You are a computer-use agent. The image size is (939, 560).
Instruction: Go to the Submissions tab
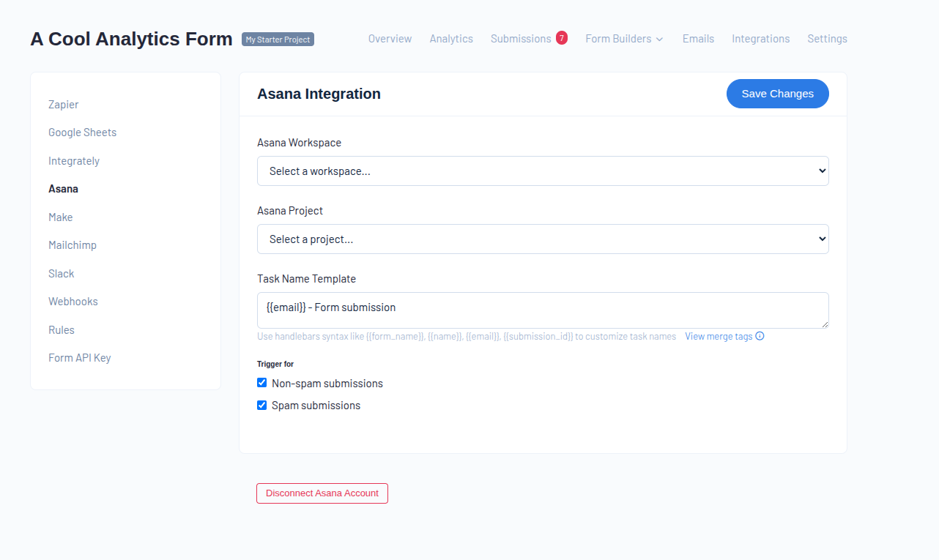pos(521,39)
